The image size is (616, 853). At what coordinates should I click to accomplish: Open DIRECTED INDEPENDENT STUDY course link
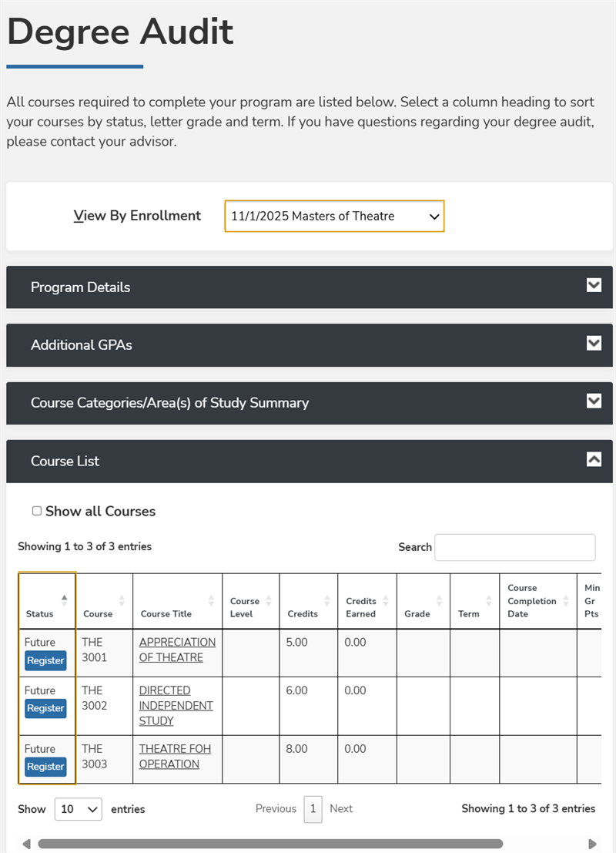pos(176,705)
